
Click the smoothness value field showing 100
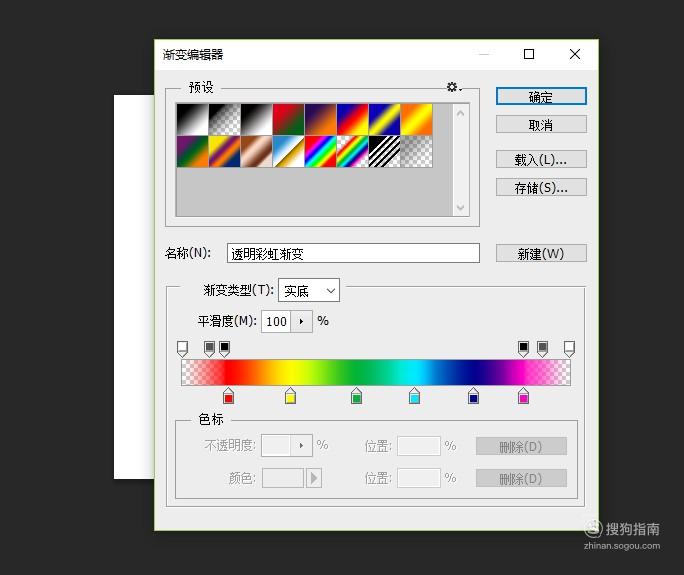click(276, 322)
